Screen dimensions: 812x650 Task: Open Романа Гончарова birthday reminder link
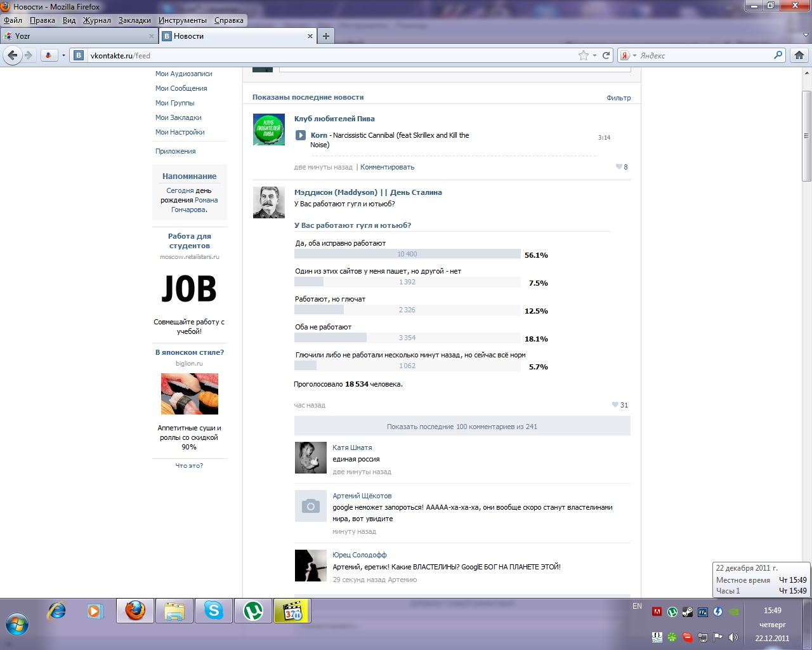coord(195,205)
